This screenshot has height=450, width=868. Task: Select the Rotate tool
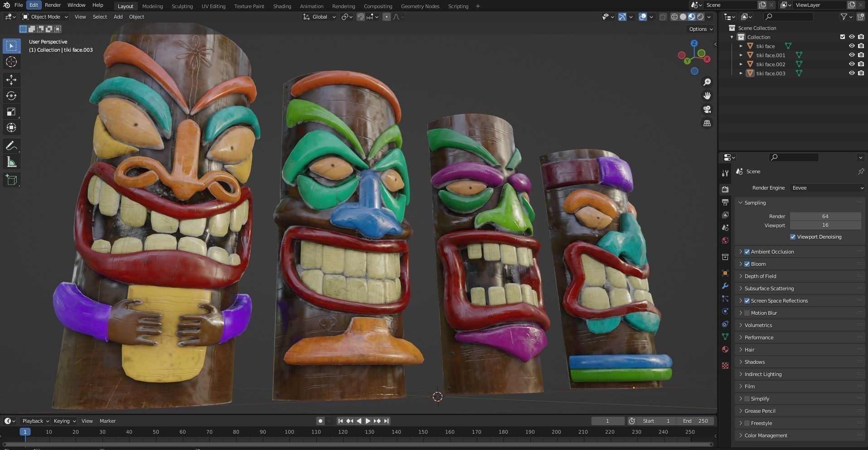pos(11,96)
